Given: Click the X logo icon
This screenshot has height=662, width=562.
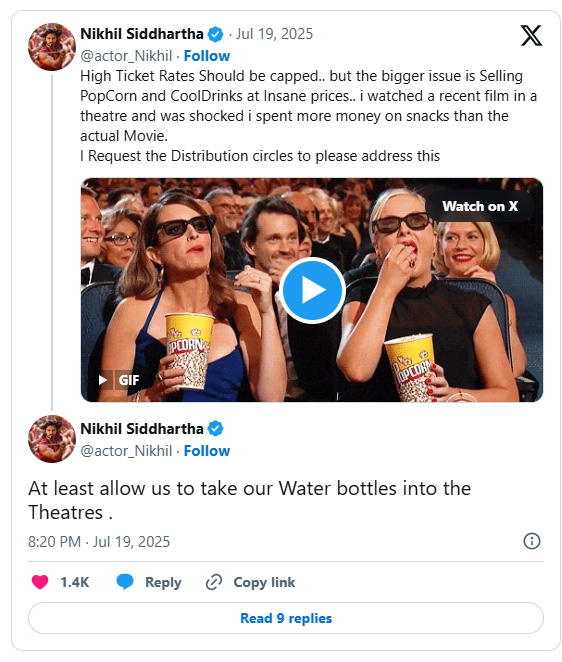Looking at the screenshot, I should (x=531, y=35).
